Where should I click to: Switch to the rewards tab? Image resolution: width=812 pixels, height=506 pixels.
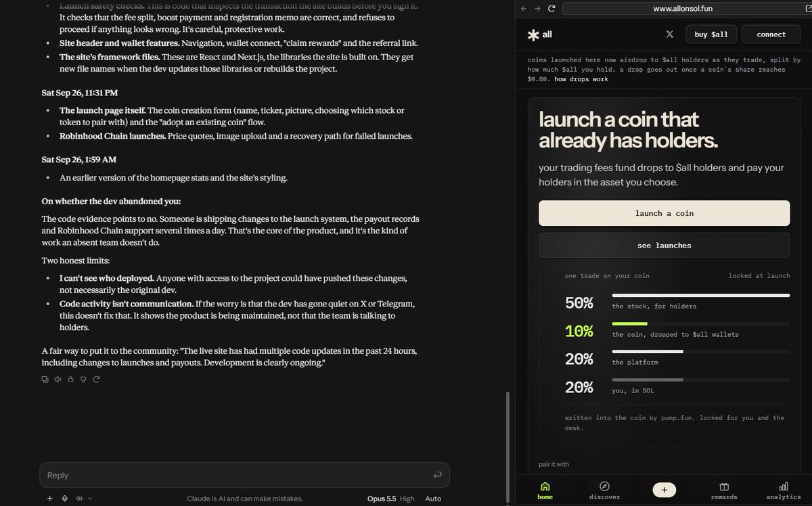coord(724,490)
